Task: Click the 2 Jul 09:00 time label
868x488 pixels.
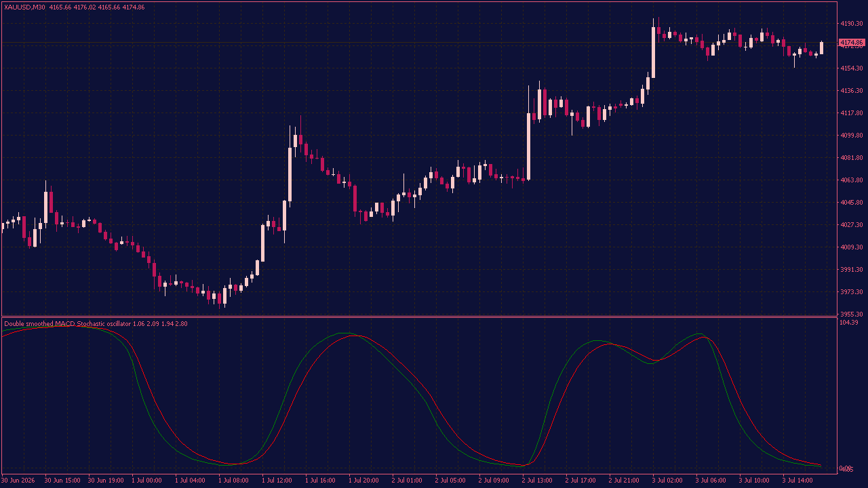Action: point(494,481)
